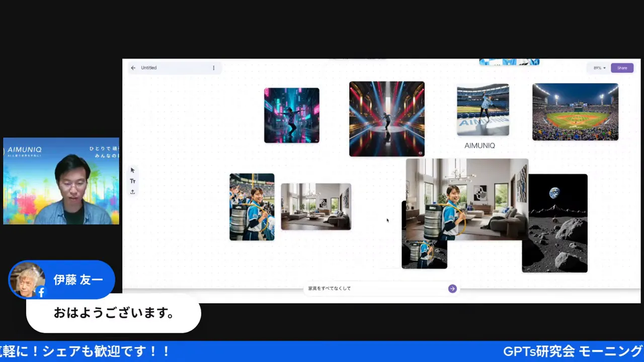This screenshot has height=362, width=644.
Task: Select the neon cyberpunk dancer image
Action: click(291, 115)
